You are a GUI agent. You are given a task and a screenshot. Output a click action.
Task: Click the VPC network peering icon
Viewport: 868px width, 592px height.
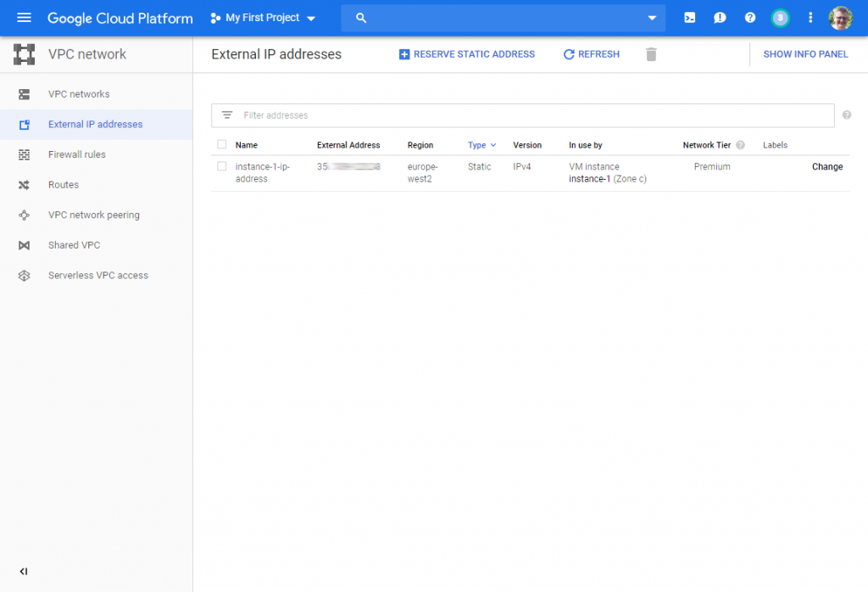pos(24,215)
